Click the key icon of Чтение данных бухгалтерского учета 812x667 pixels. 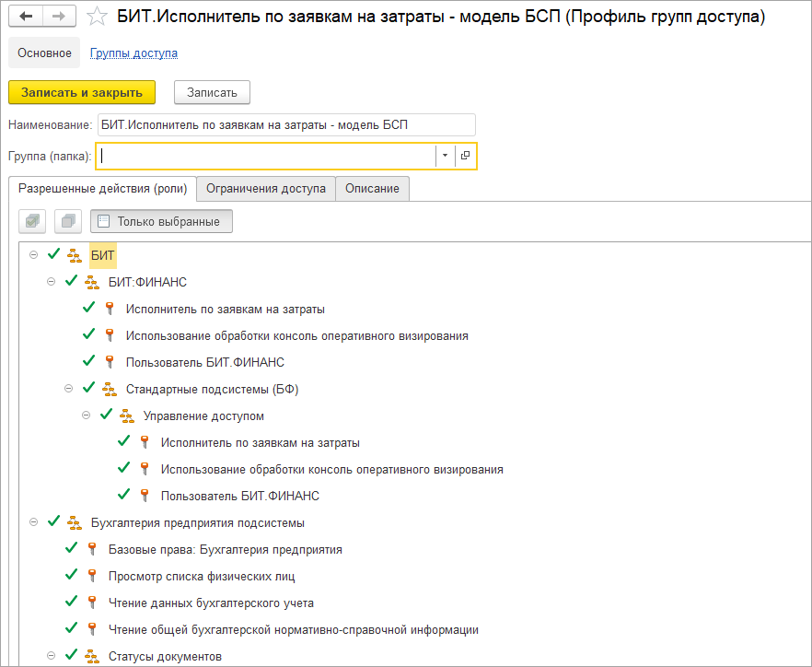click(x=92, y=603)
